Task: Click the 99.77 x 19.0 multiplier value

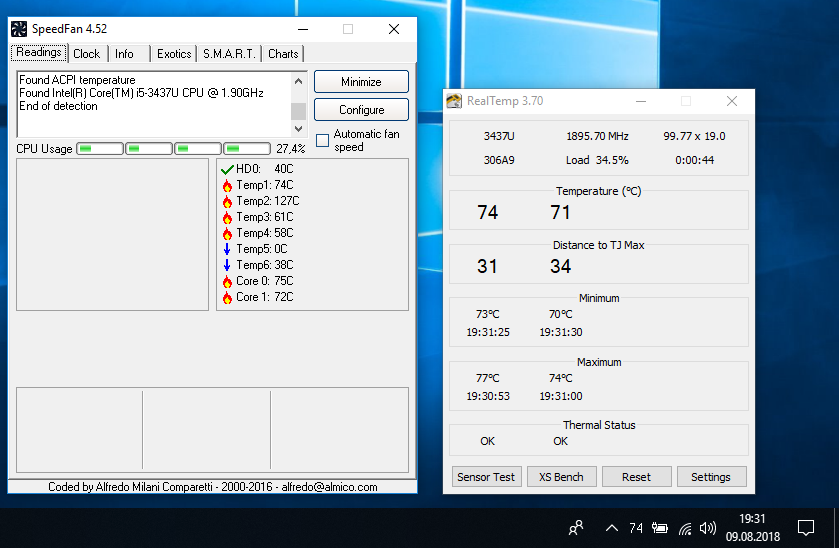Action: 695,136
